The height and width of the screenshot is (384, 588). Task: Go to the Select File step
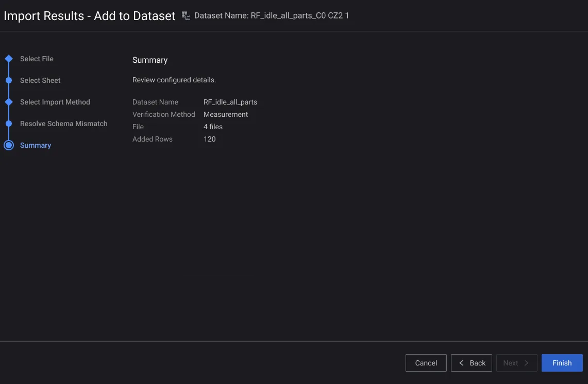[37, 59]
